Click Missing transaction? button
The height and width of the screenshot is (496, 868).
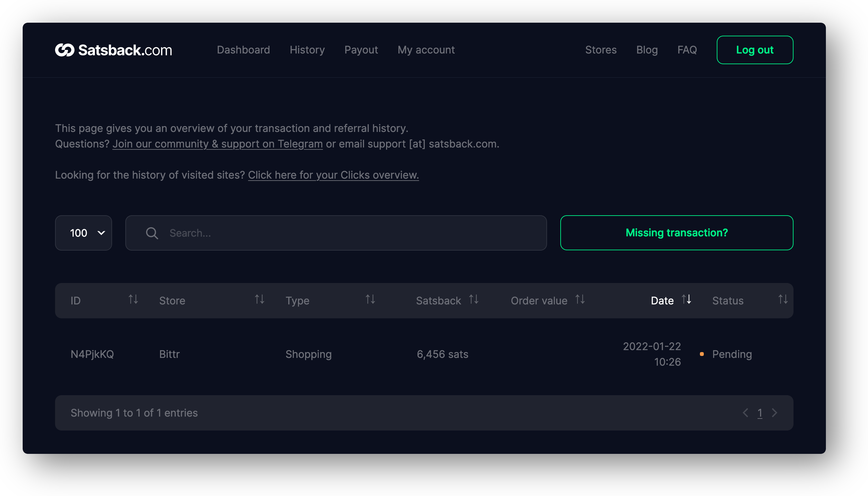coord(677,233)
